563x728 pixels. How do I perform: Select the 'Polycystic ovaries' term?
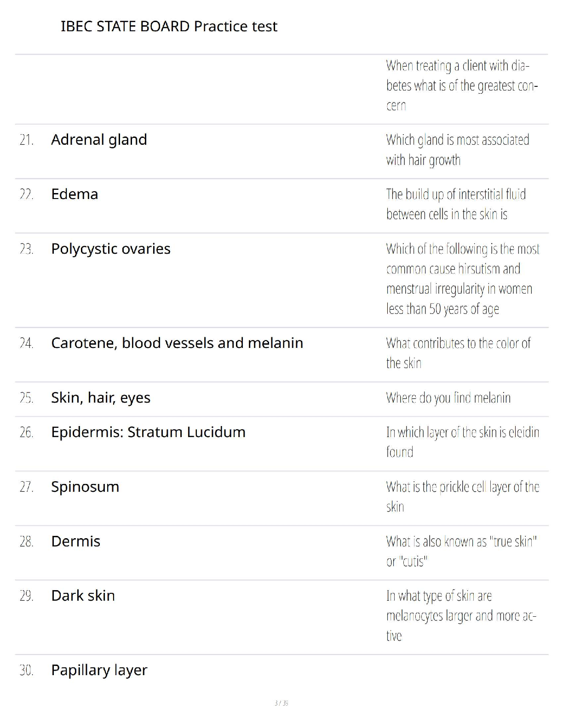pos(110,249)
